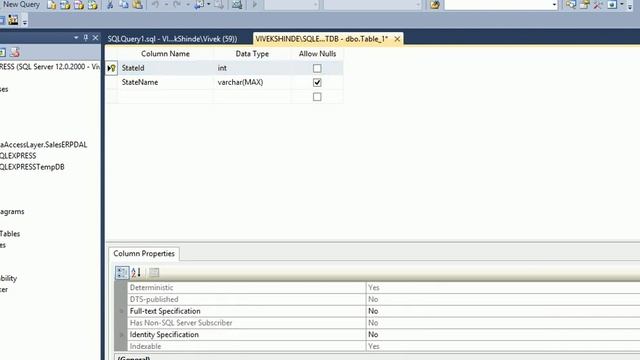Screen dimensions: 640x360
Task: Click the StateId primary key row selector
Action: pos(111,68)
